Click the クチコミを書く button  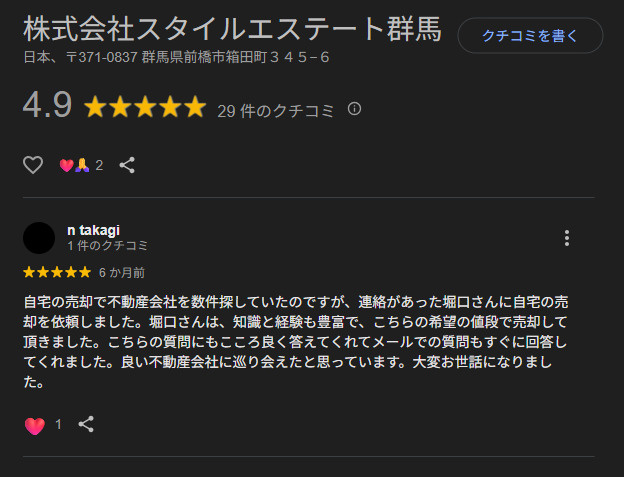530,36
